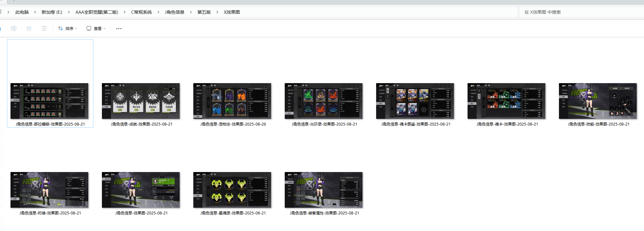
Task: Open the three-dot See more menu
Action: pyautogui.click(x=119, y=28)
